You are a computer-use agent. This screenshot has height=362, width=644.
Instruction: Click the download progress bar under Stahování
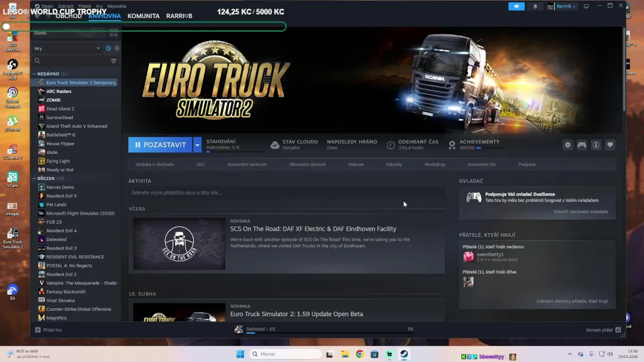coord(235,151)
